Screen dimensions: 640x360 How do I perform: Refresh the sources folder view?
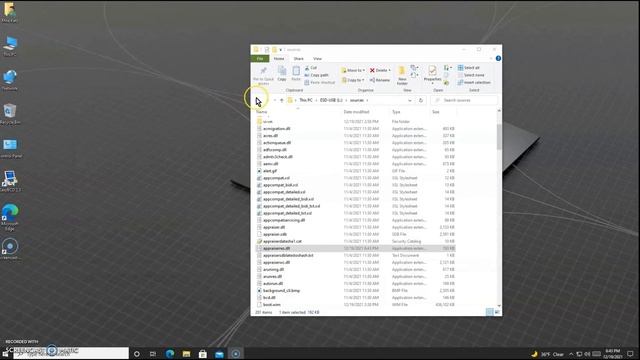tap(421, 100)
